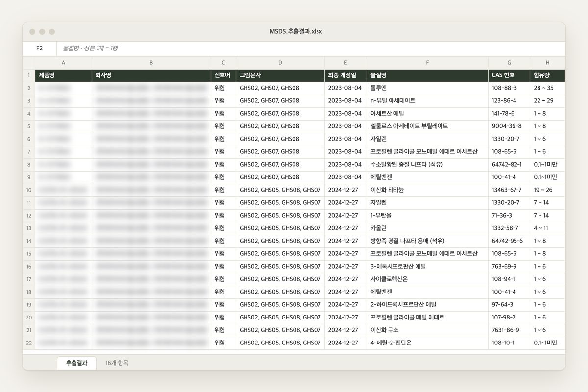Click CAS number 123-86-4
The height and width of the screenshot is (392, 588).
click(509, 101)
